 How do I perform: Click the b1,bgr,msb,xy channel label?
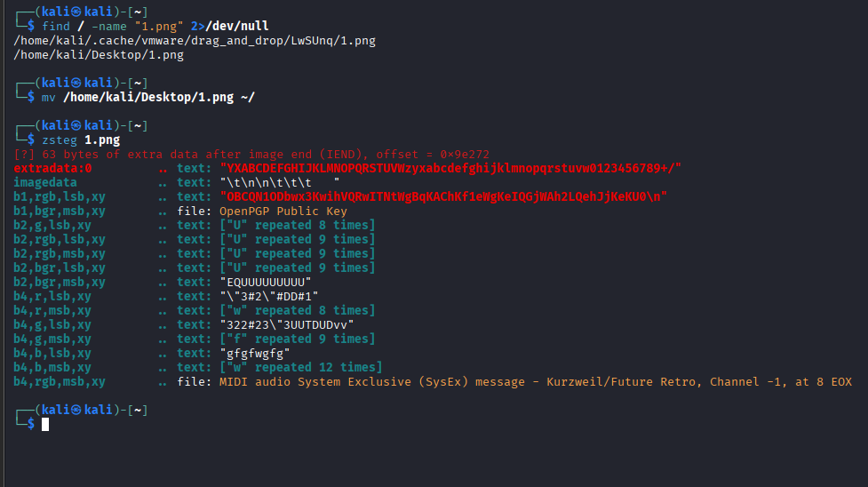coord(60,212)
